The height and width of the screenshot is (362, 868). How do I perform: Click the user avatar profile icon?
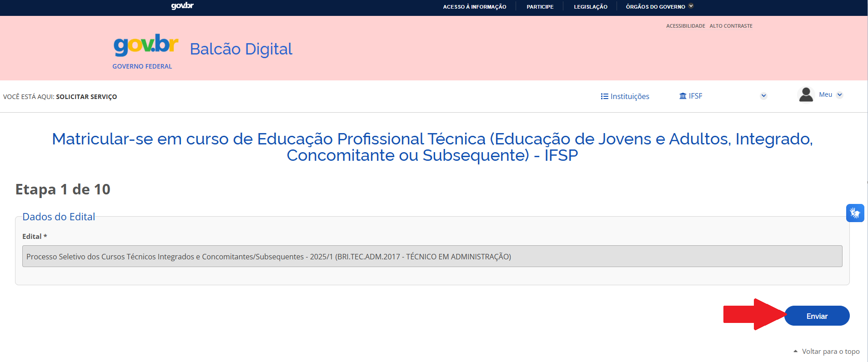(x=806, y=95)
